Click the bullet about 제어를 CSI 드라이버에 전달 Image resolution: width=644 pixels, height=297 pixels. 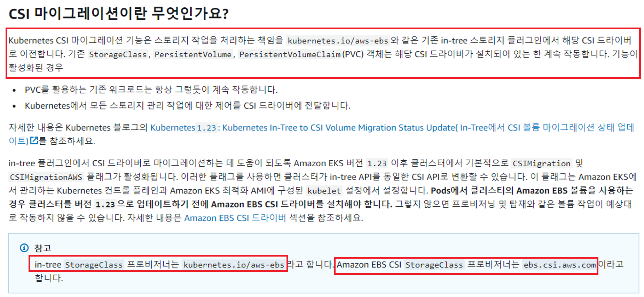(x=187, y=106)
